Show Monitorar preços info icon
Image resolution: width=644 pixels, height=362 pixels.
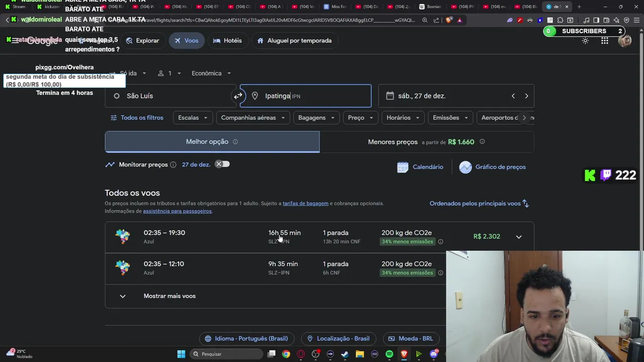tap(173, 165)
